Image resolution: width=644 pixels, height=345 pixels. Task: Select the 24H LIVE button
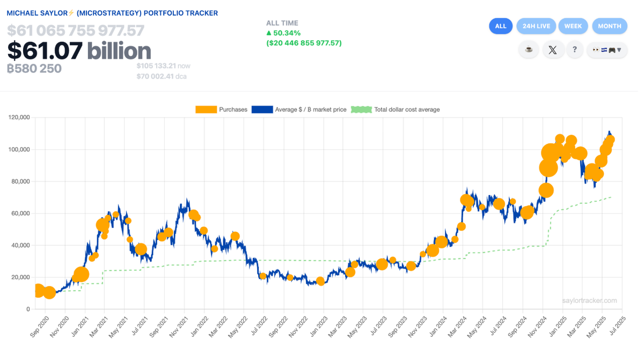(536, 26)
